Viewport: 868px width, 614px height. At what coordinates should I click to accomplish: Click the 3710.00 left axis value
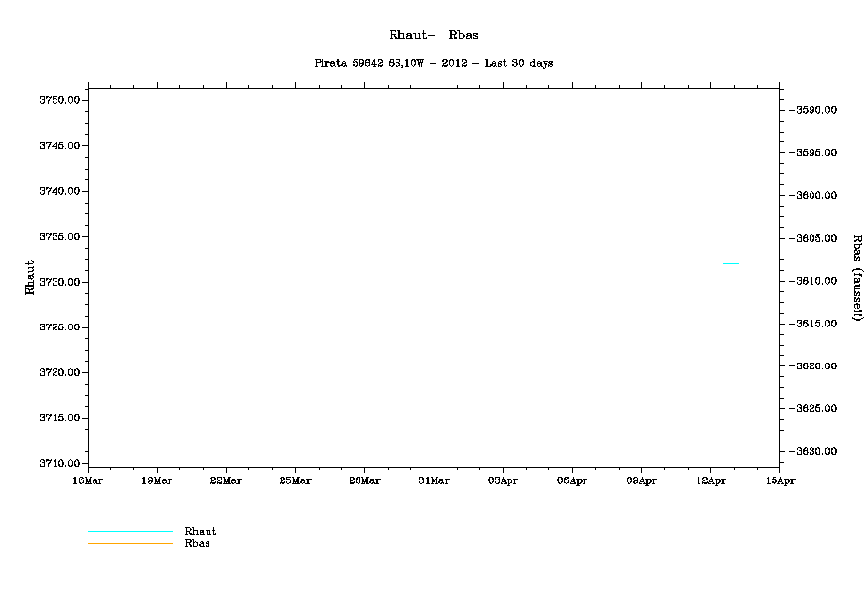click(59, 463)
